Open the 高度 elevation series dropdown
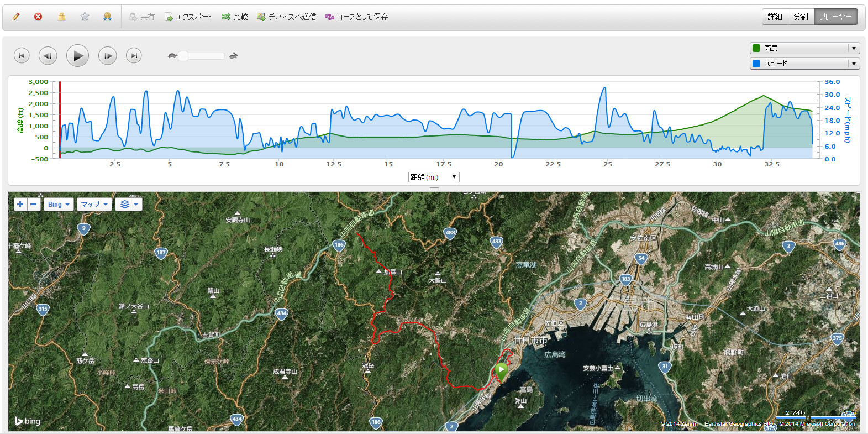 (x=804, y=48)
